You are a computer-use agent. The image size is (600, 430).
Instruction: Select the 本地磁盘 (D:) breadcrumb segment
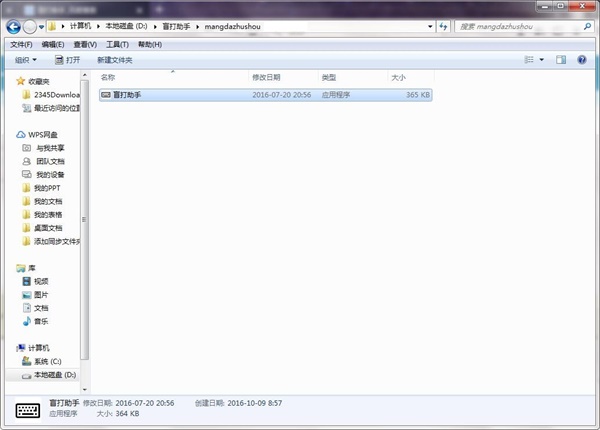click(127, 26)
